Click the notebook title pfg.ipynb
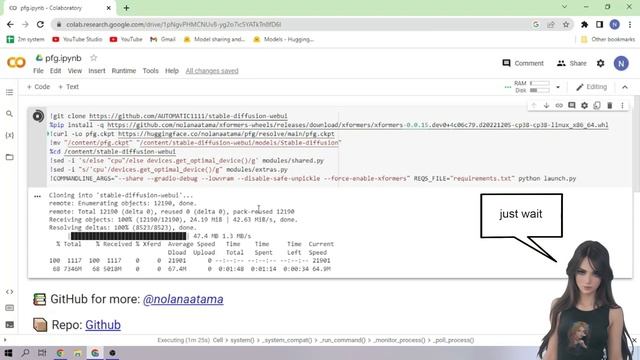This screenshot has width=640, height=360. point(63,58)
